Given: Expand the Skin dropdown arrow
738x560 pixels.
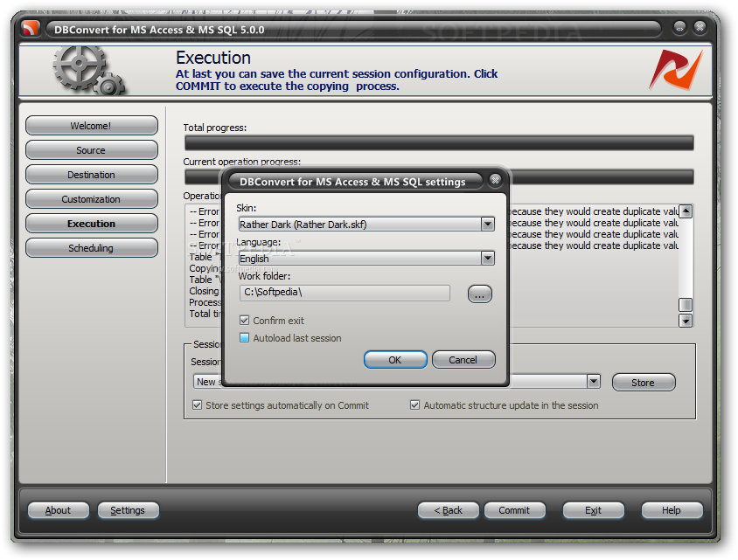Looking at the screenshot, I should [488, 225].
